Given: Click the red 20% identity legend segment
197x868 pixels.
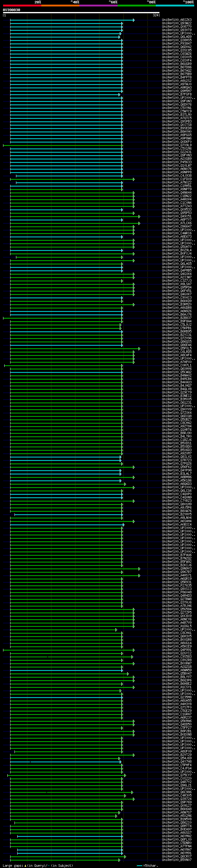Looking at the screenshot, I should coord(22,6).
